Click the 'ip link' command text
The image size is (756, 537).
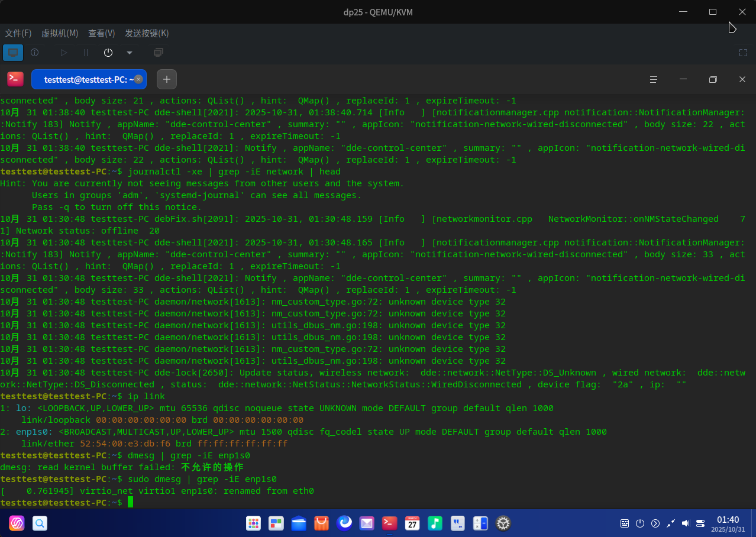click(x=147, y=396)
